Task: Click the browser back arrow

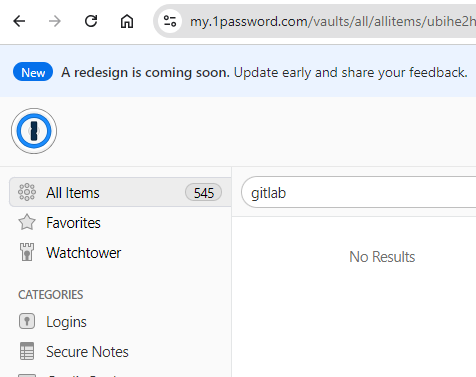Action: [x=19, y=21]
